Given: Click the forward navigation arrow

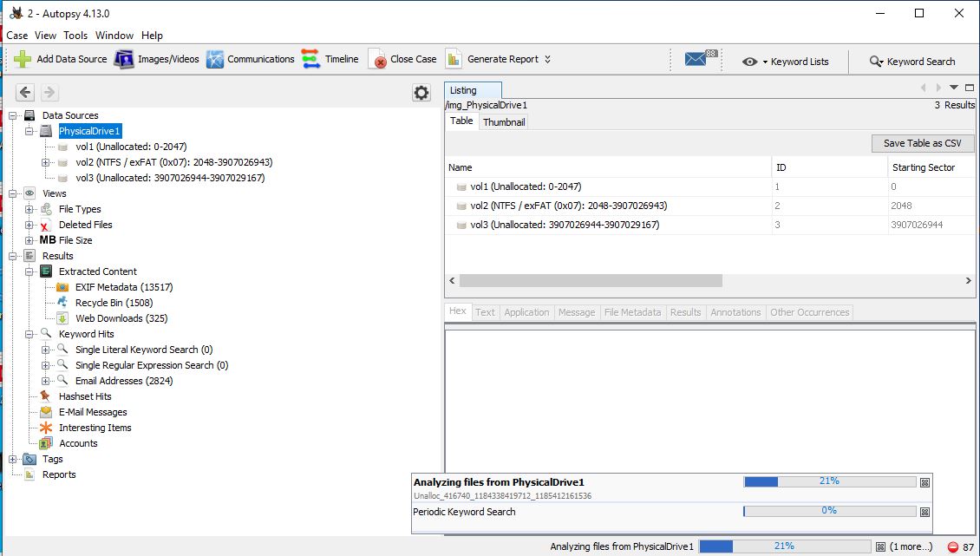Looking at the screenshot, I should 49,93.
